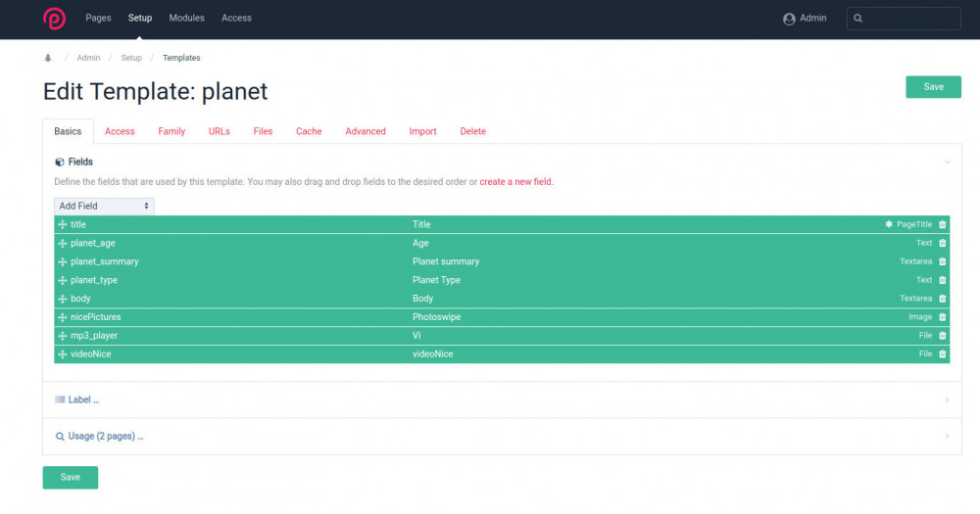This screenshot has height=514, width=980.
Task: Click trash icon on the planet_summary row
Action: [943, 261]
